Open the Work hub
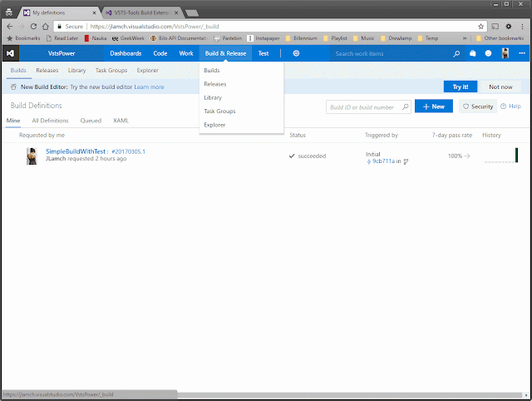532x401 pixels. point(186,53)
